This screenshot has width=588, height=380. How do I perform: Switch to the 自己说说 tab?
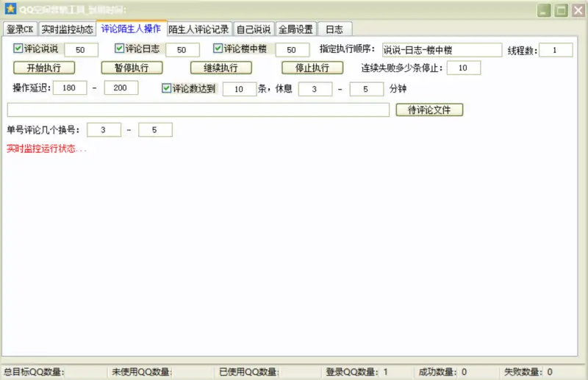click(x=254, y=29)
